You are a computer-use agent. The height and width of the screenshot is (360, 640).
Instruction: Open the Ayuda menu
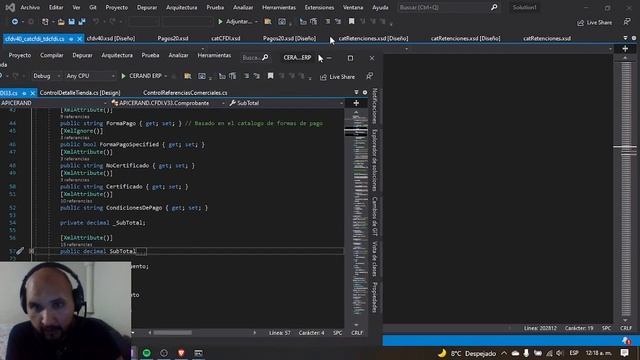pyautogui.click(x=380, y=7)
